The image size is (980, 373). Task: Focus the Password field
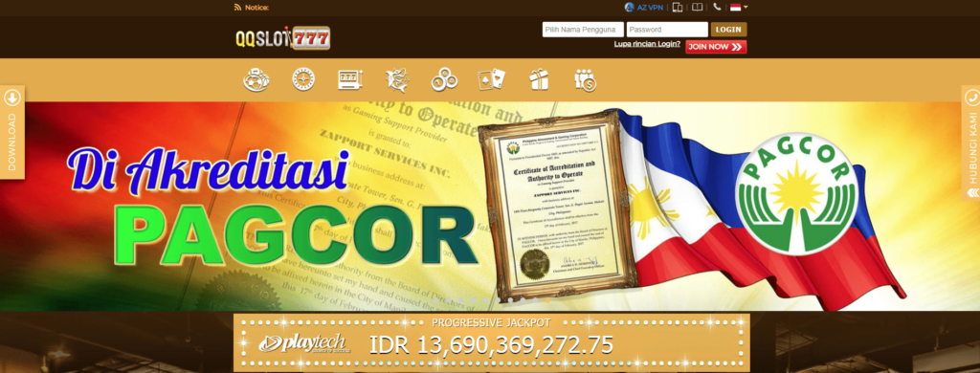point(667,30)
